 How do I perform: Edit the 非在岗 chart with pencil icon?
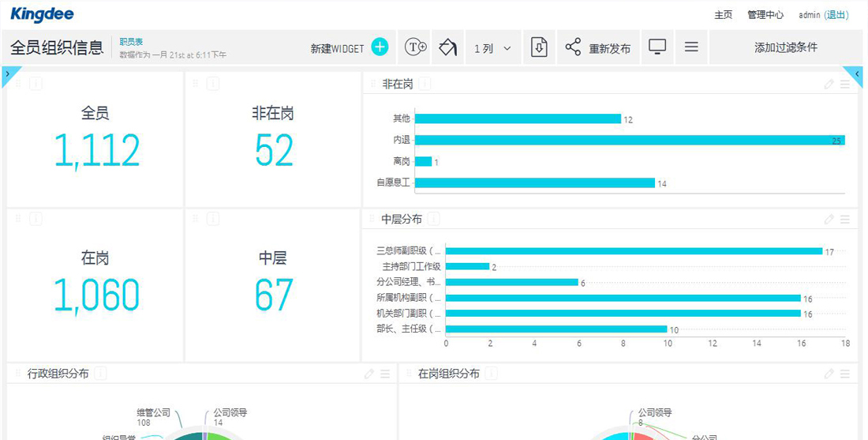pyautogui.click(x=829, y=84)
